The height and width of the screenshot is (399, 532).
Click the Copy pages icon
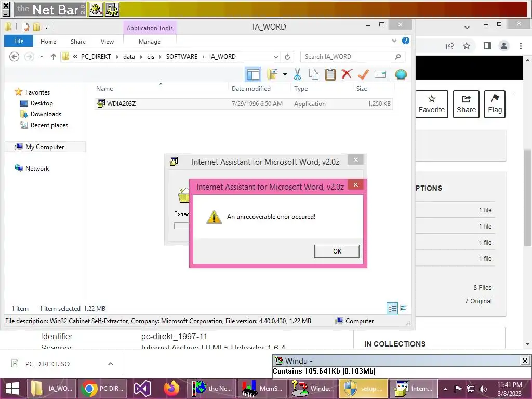(314, 74)
